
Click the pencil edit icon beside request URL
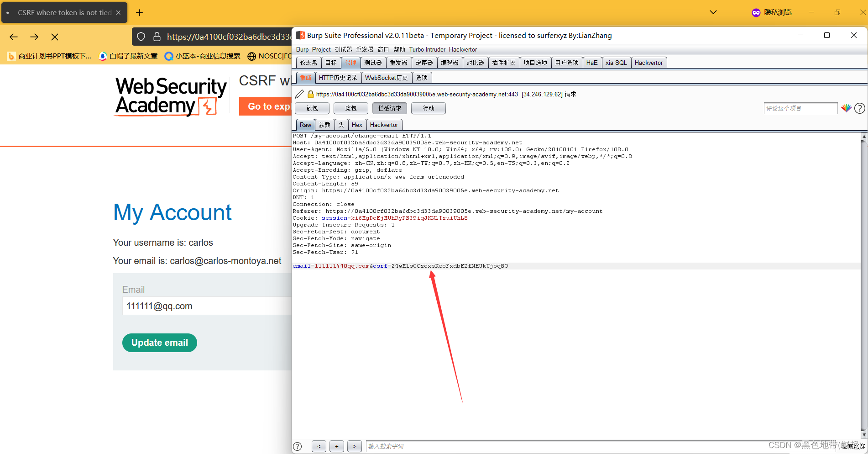(x=299, y=94)
